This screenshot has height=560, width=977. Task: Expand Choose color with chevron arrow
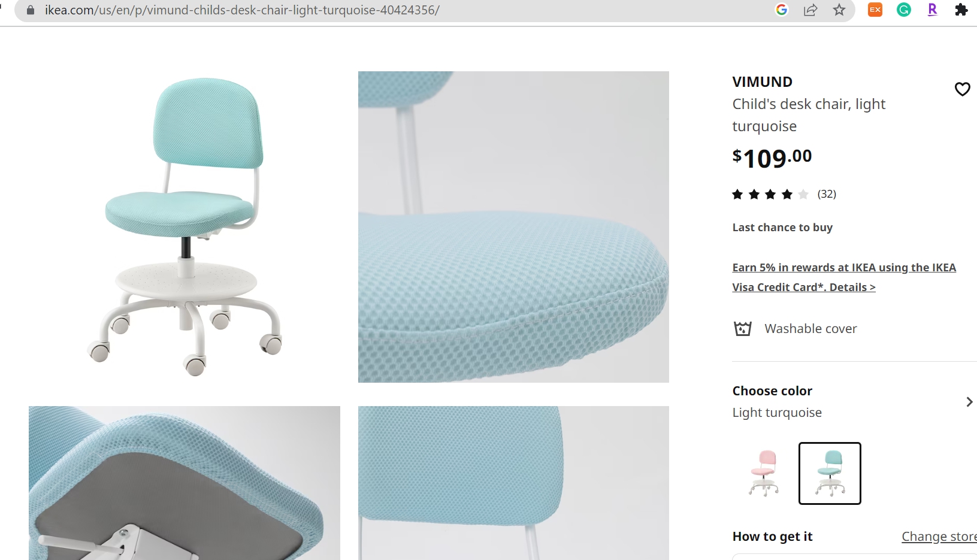(969, 402)
